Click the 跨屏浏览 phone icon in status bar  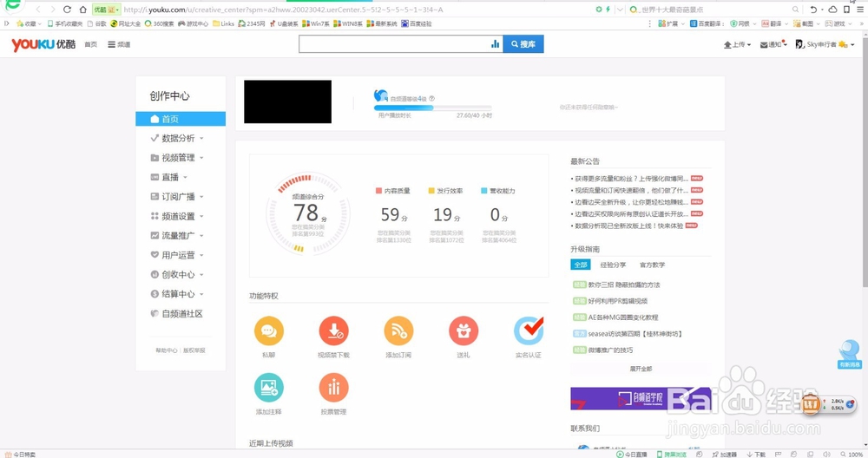coord(660,455)
